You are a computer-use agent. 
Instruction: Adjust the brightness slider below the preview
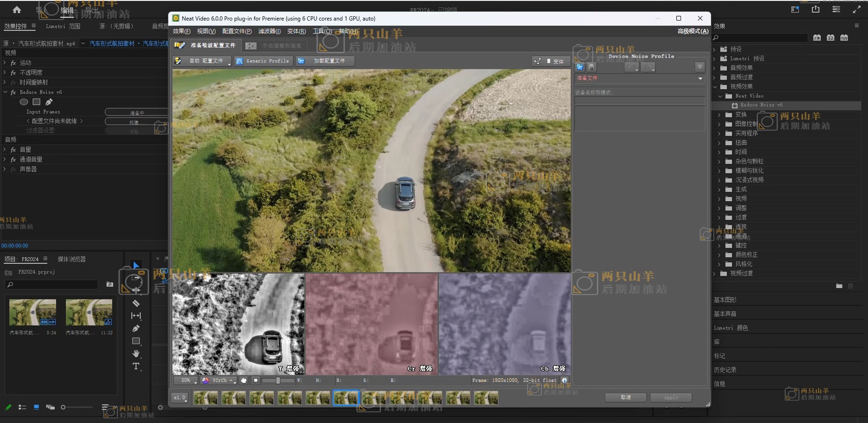[278, 381]
